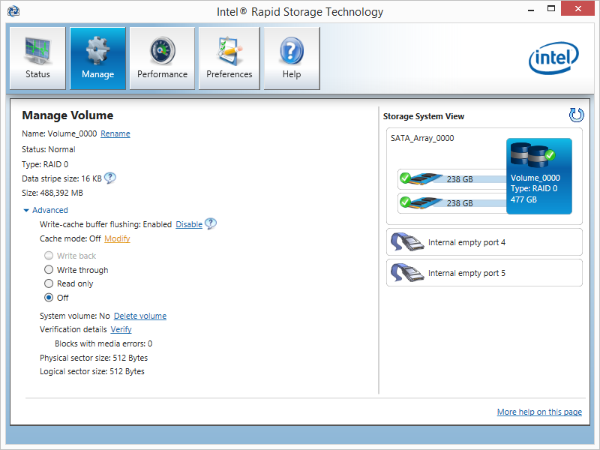Screen dimensions: 600x450
Task: Select the Write through cache mode
Action: (x=49, y=270)
